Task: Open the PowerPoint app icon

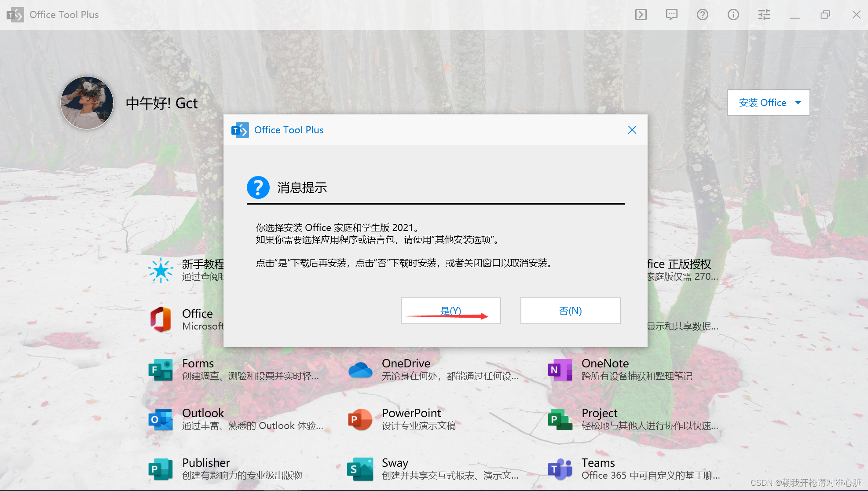Action: [x=360, y=419]
